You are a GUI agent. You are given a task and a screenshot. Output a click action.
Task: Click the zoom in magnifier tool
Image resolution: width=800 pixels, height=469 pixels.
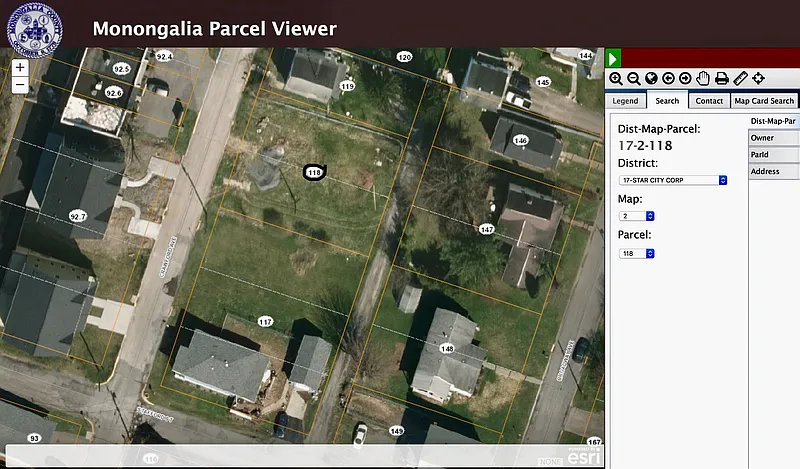click(x=616, y=78)
